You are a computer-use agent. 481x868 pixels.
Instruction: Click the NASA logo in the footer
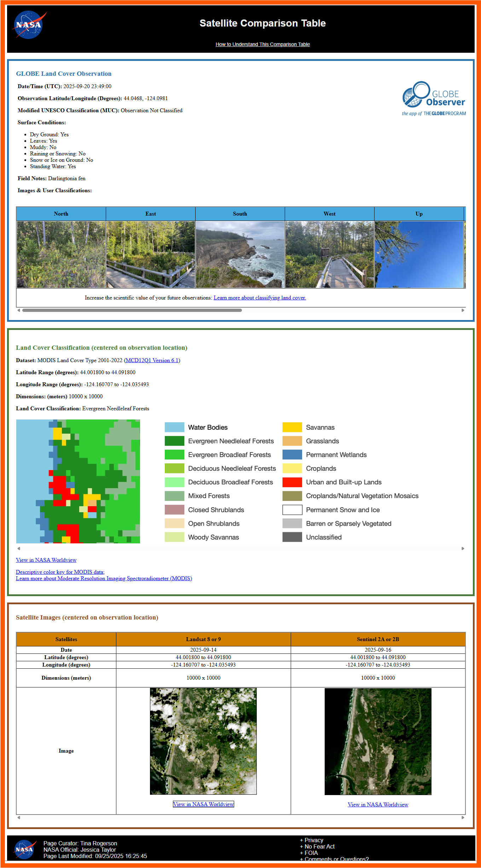pyautogui.click(x=25, y=849)
